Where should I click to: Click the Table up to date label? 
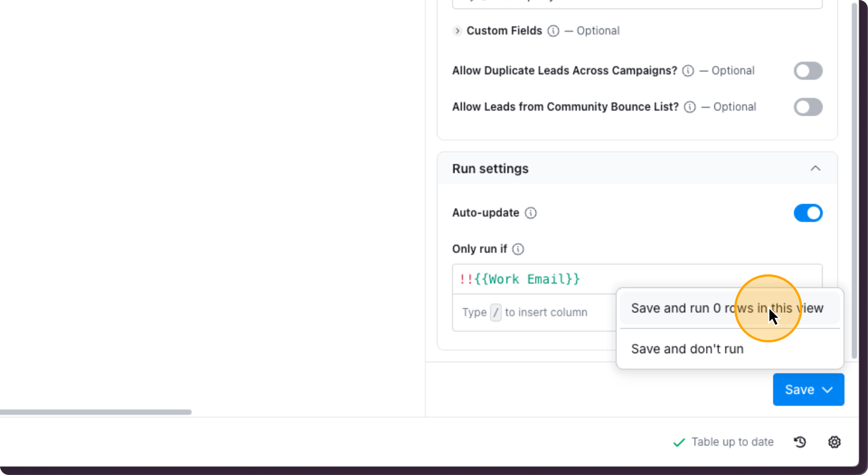pos(733,442)
